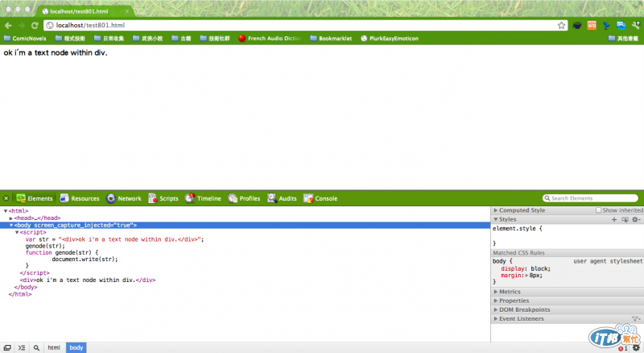Collapse the html node in the DOM tree

(x=6, y=211)
